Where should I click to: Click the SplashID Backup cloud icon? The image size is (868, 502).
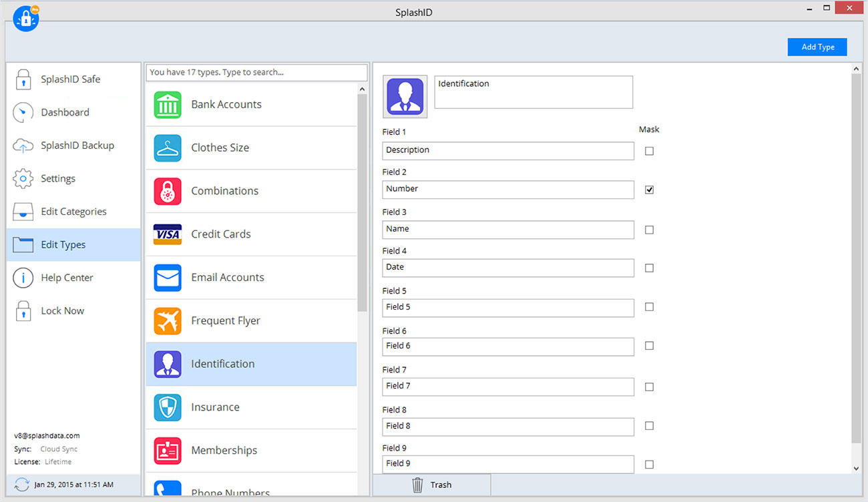coord(23,146)
